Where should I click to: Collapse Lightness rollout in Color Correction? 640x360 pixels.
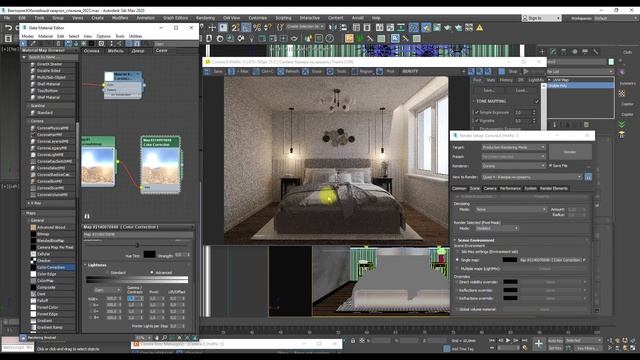(x=97, y=265)
